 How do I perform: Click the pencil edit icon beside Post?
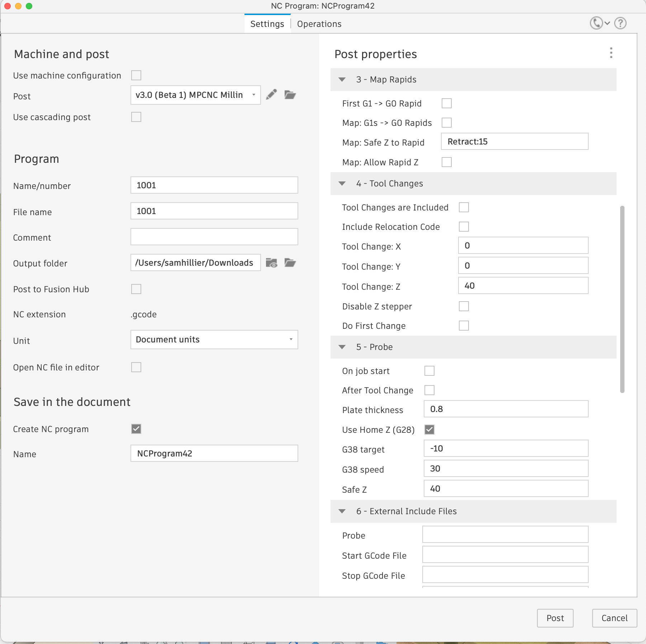(271, 95)
